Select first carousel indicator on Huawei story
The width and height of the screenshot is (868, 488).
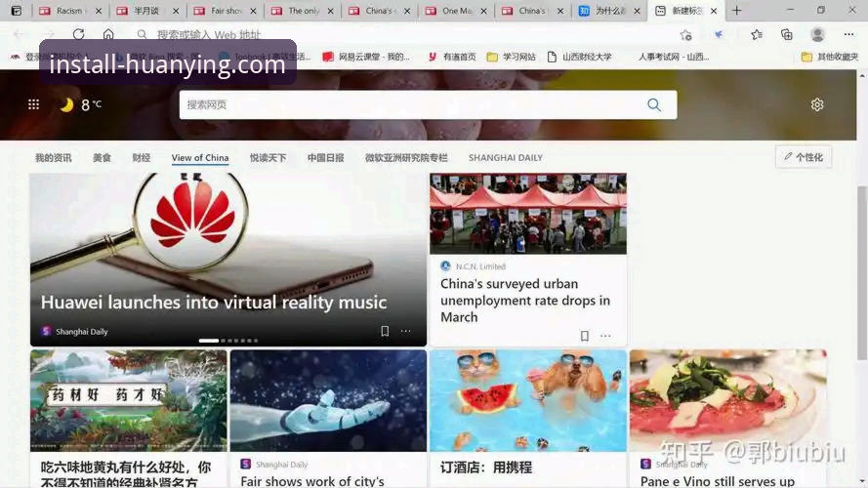click(x=209, y=341)
